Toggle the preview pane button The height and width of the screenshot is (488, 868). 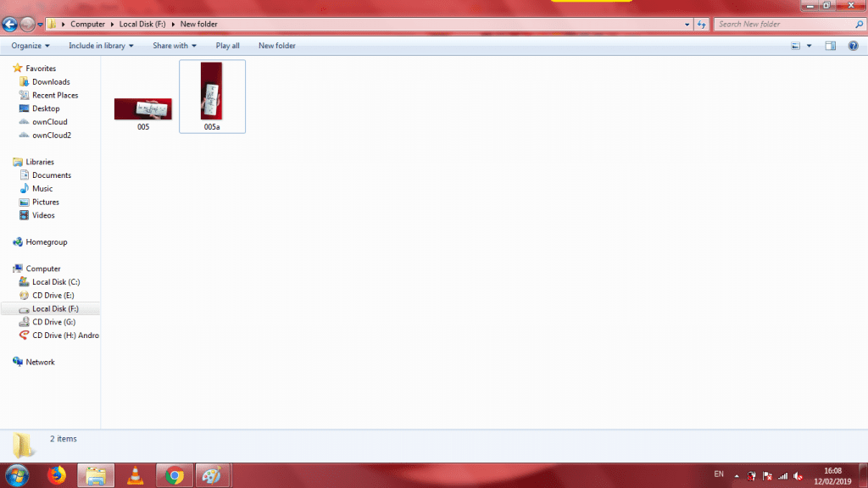click(x=831, y=46)
